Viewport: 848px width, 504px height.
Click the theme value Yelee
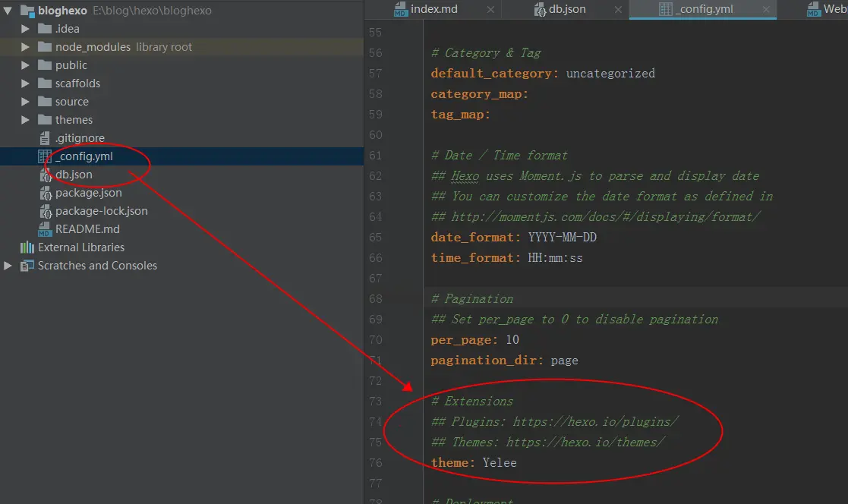[500, 463]
